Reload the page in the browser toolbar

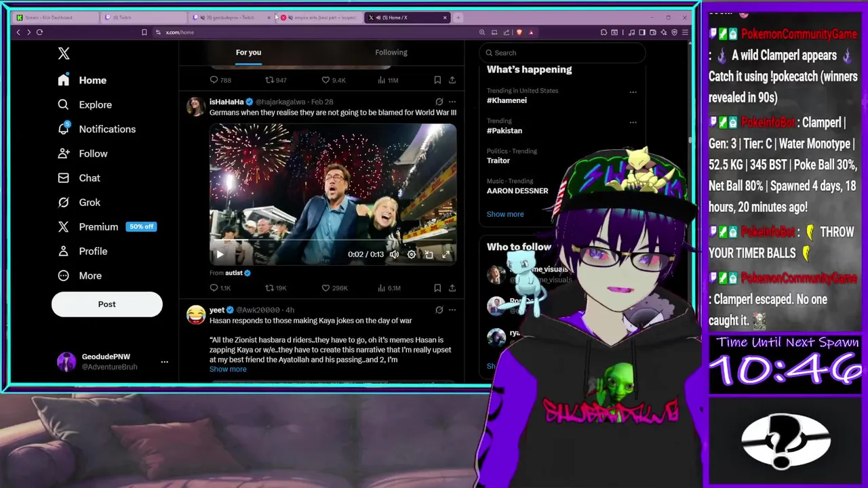click(39, 32)
